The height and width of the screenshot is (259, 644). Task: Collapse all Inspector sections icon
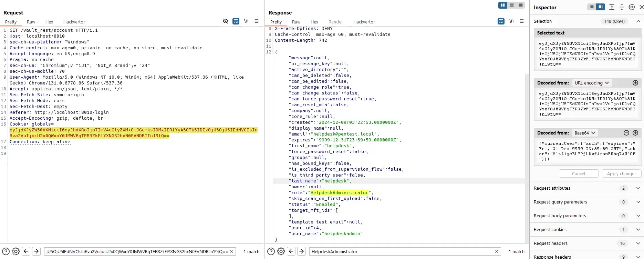pyautogui.click(x=622, y=7)
